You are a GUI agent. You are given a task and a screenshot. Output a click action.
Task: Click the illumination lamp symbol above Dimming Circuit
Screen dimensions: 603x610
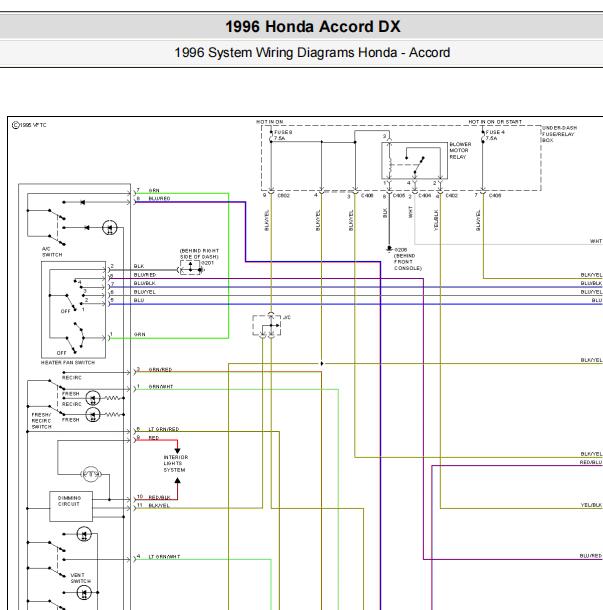tap(91, 474)
